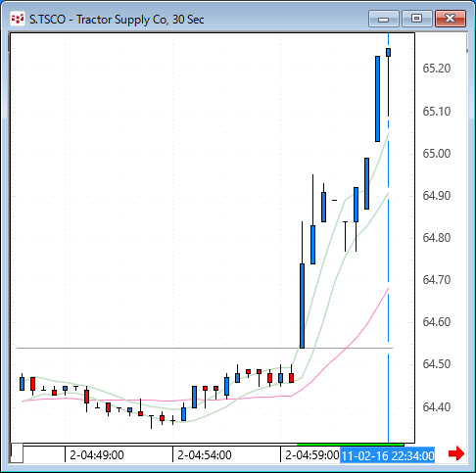
Task: Click the 2-04:54:00 time axis label
Action: point(205,455)
